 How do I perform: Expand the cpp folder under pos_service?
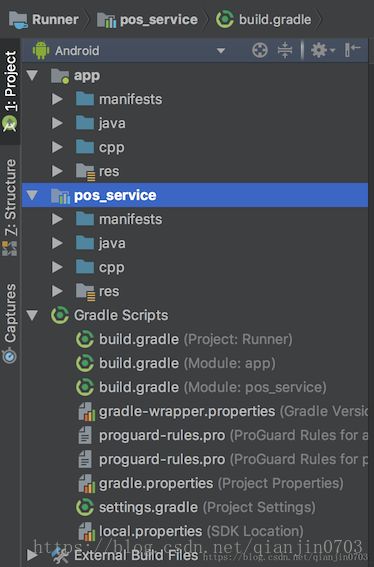57,267
